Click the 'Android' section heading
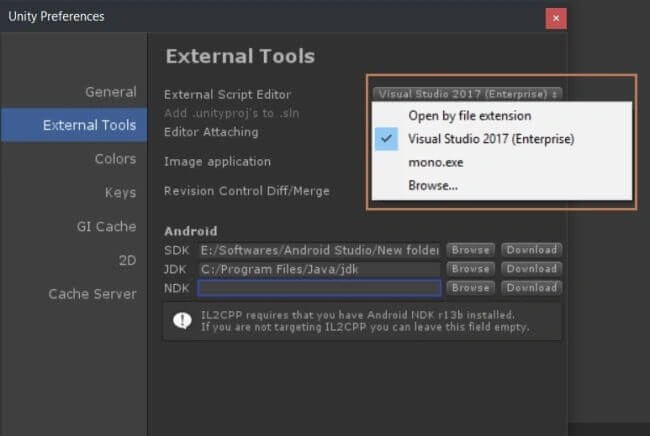Image resolution: width=650 pixels, height=436 pixels. click(x=191, y=231)
